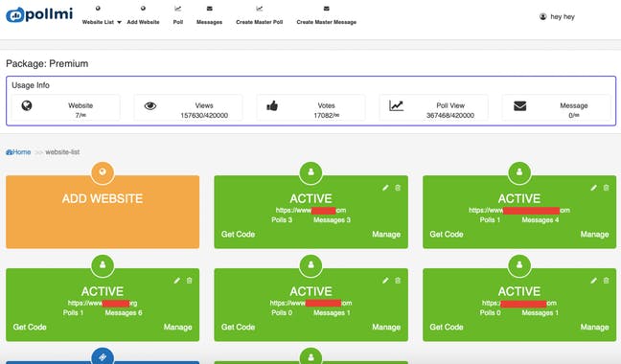
Task: Edit the Messages 6 website with pencil icon
Action: pyautogui.click(x=177, y=281)
